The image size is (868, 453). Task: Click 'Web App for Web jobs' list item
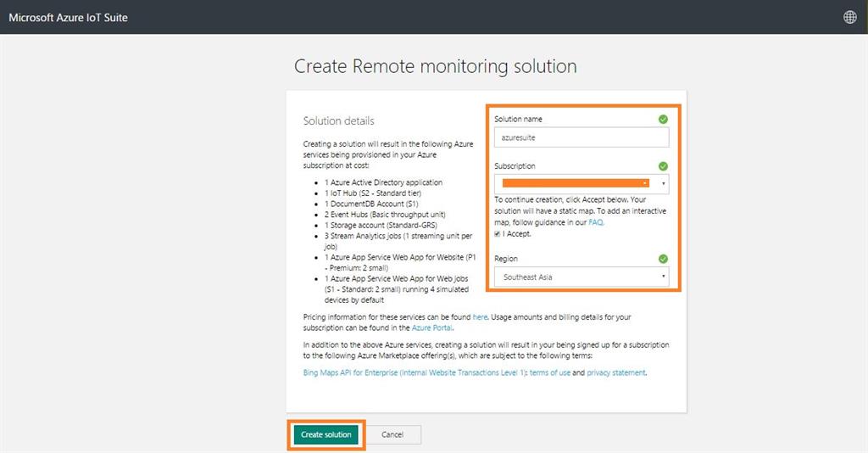point(397,289)
